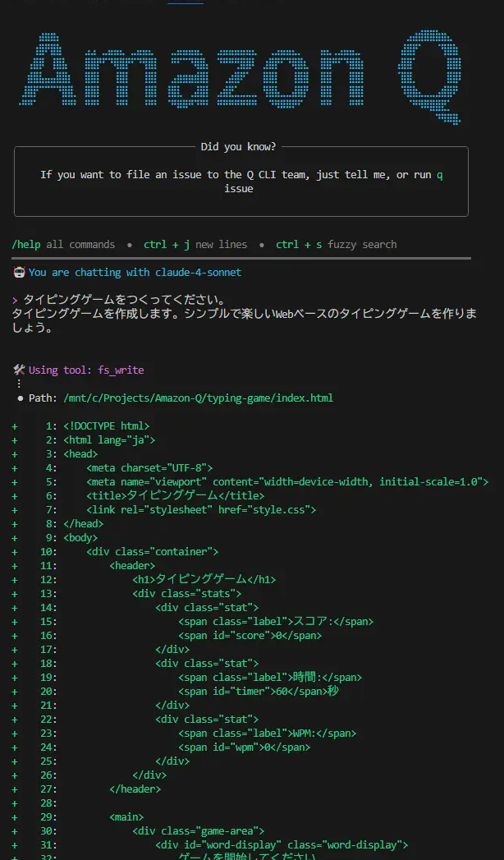Screen dimensions: 504x860
Task: Click the 'Path:' label
Action: coord(44,398)
